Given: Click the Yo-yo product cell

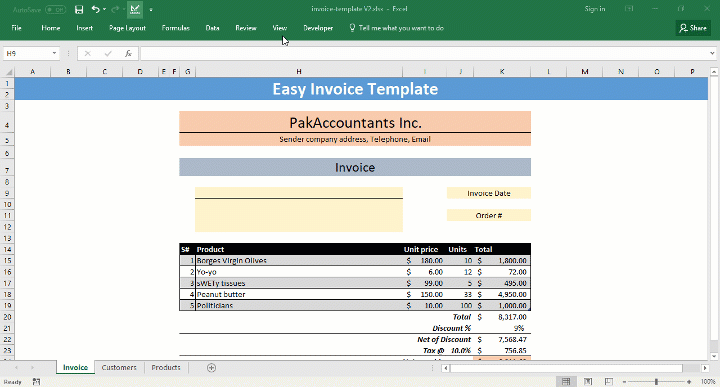Looking at the screenshot, I should tap(299, 272).
